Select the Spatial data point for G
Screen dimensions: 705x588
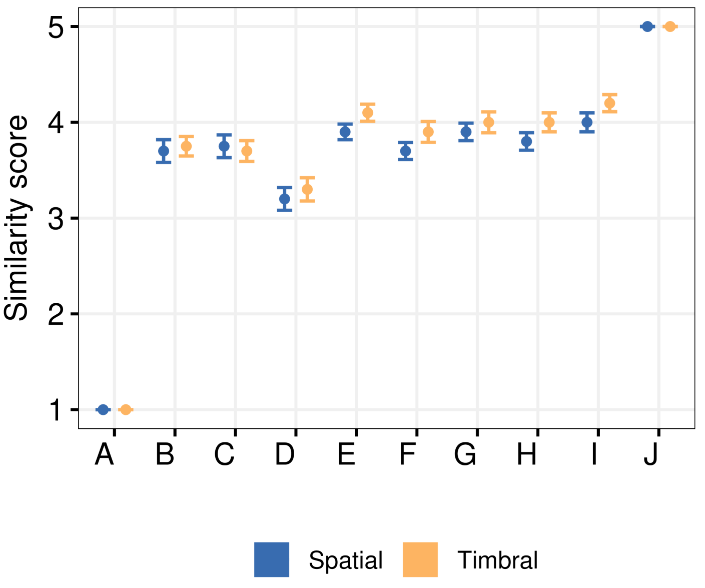tap(466, 132)
